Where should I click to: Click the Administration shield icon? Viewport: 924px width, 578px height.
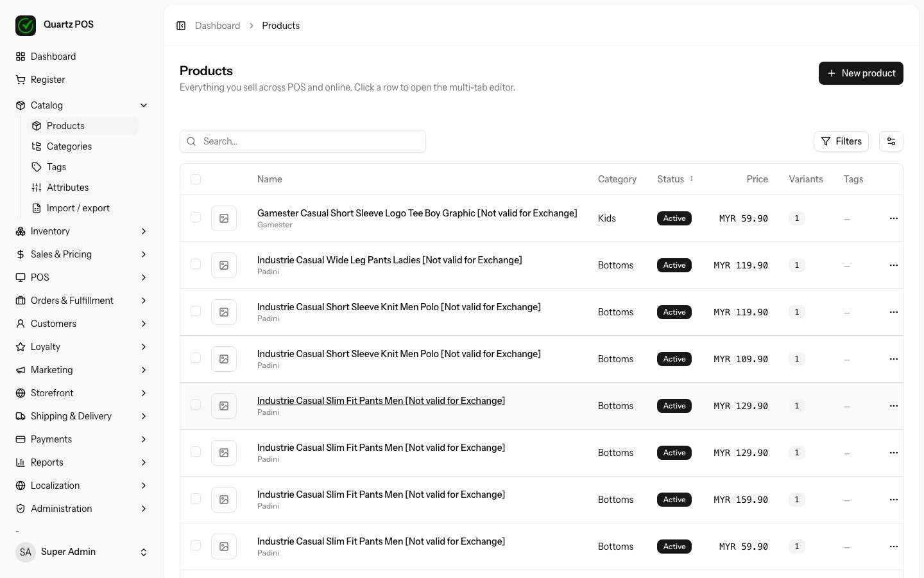[21, 509]
